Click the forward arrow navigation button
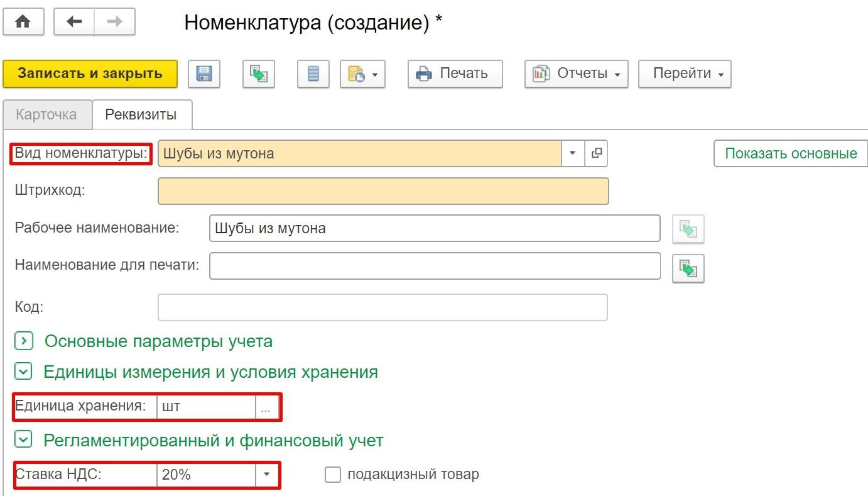This screenshot has height=496, width=868. click(114, 22)
